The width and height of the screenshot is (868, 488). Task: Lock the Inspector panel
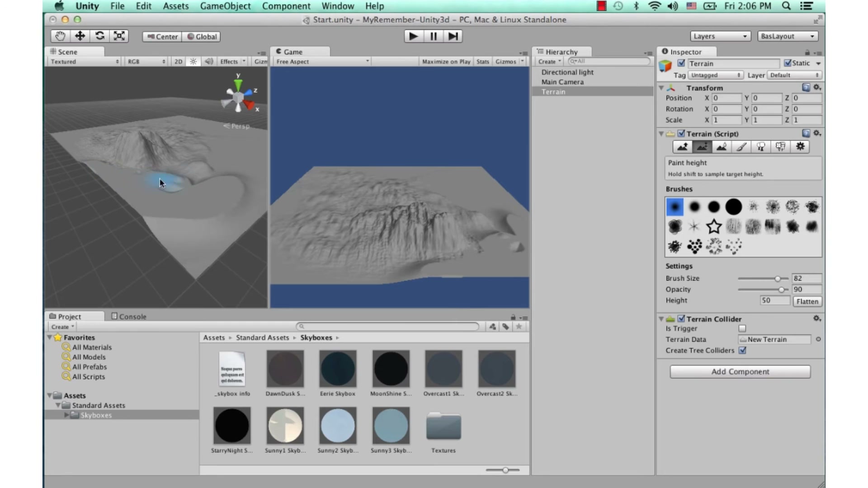click(807, 52)
